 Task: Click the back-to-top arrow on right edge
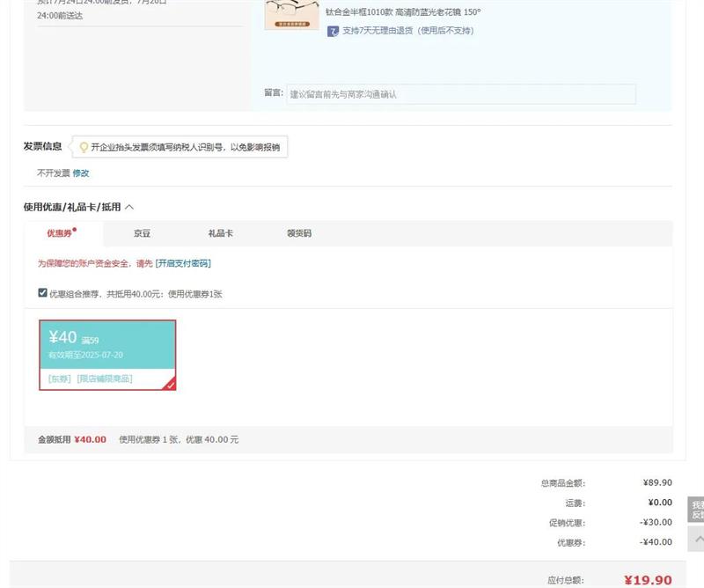pos(697,539)
